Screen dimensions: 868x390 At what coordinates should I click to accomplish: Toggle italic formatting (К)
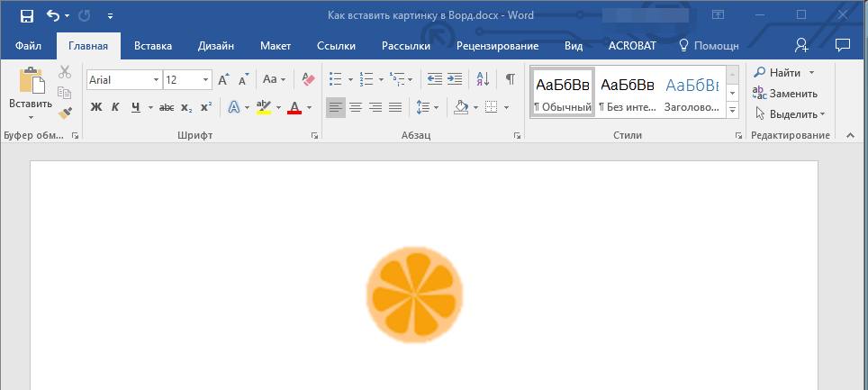pos(115,107)
